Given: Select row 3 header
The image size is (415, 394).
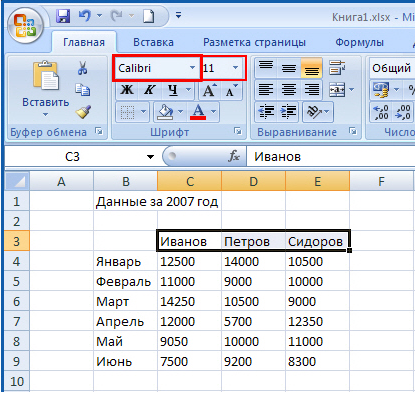Looking at the screenshot, I should (17, 241).
